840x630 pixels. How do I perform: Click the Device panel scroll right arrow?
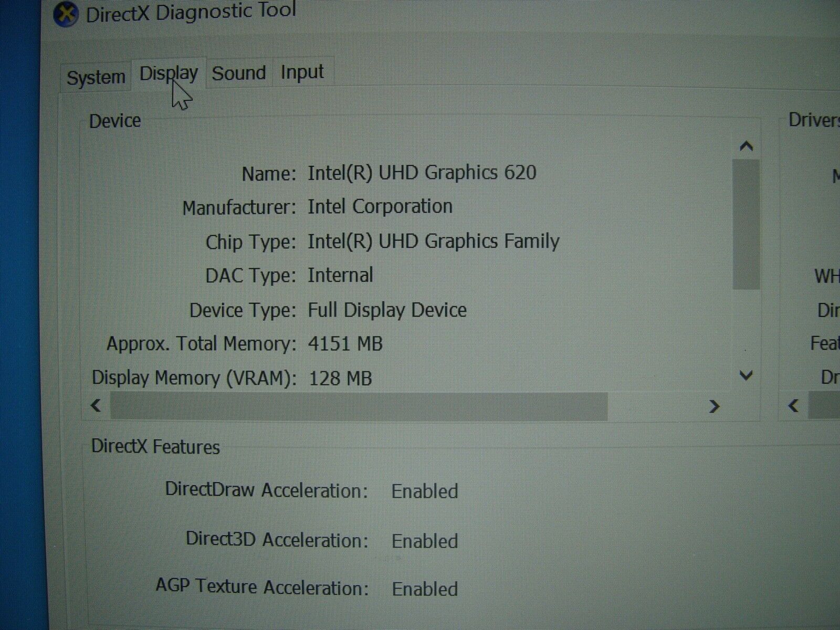714,406
